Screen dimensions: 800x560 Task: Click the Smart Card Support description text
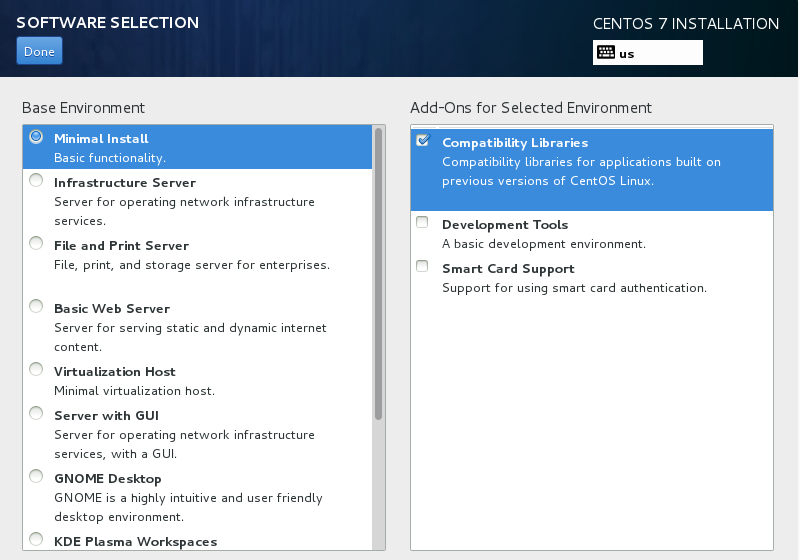[574, 288]
